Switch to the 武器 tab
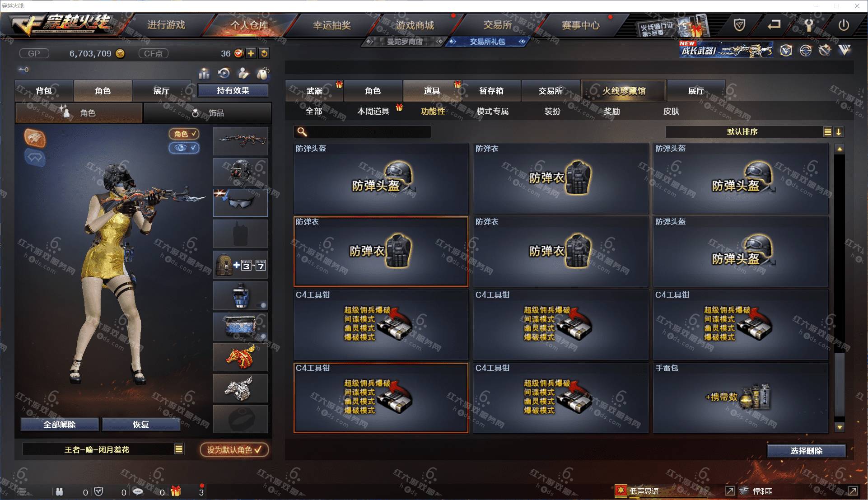868x500 pixels. click(x=314, y=91)
